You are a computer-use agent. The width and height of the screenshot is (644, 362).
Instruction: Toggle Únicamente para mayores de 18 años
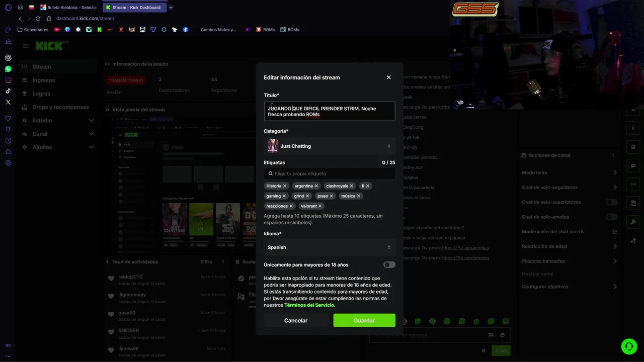(389, 265)
